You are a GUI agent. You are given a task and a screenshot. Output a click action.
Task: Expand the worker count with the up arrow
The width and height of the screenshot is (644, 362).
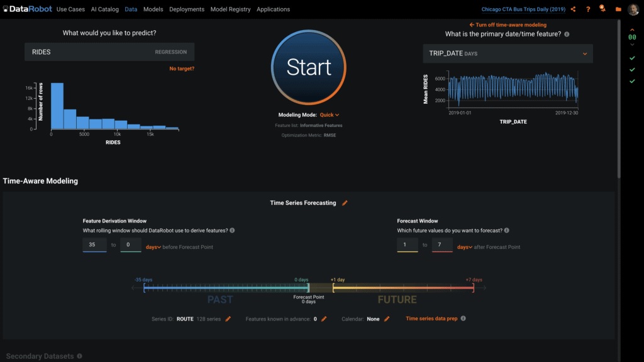pyautogui.click(x=631, y=28)
